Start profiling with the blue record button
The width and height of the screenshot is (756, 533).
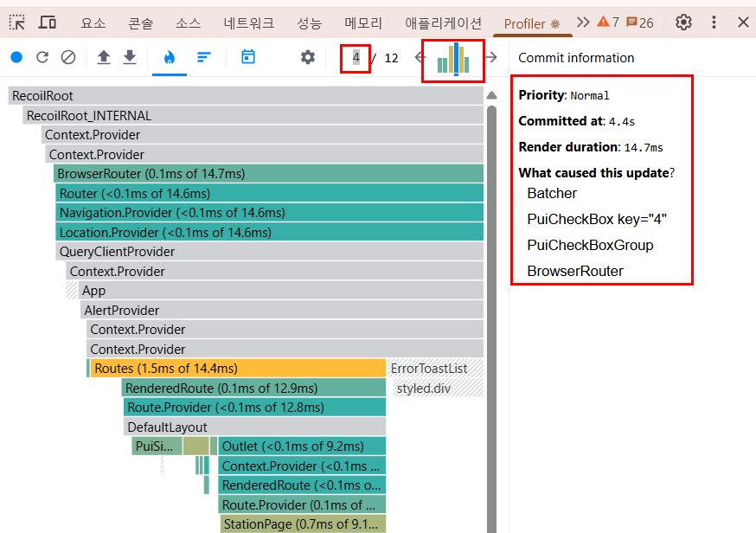[x=16, y=57]
